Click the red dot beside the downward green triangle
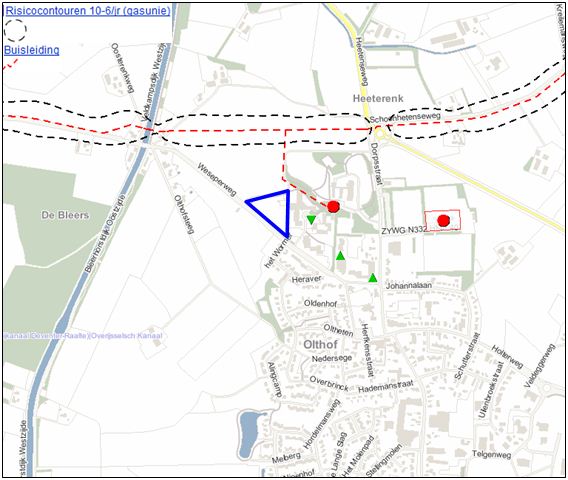The width and height of the screenshot is (568, 480). coord(333,207)
